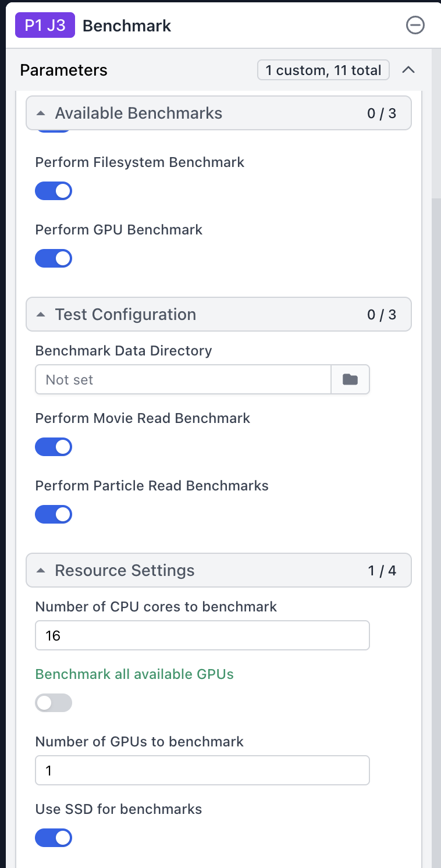The image size is (441, 868).
Task: Click the Number of CPU cores field
Action: point(202,635)
